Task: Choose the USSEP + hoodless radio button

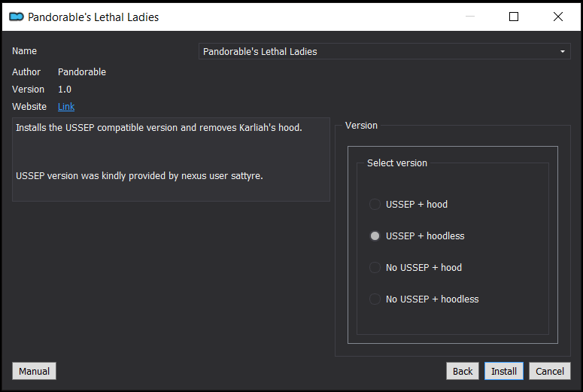Action: [417, 236]
